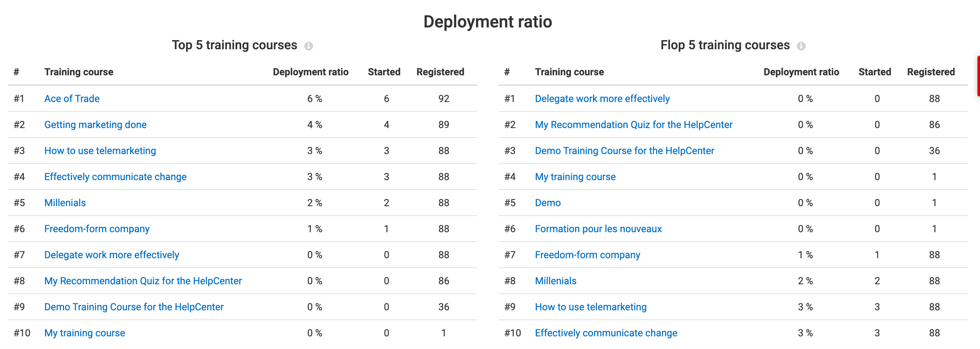Open Delegate work more effectively in Flop table
Image resolution: width=980 pixels, height=349 pixels.
(602, 99)
